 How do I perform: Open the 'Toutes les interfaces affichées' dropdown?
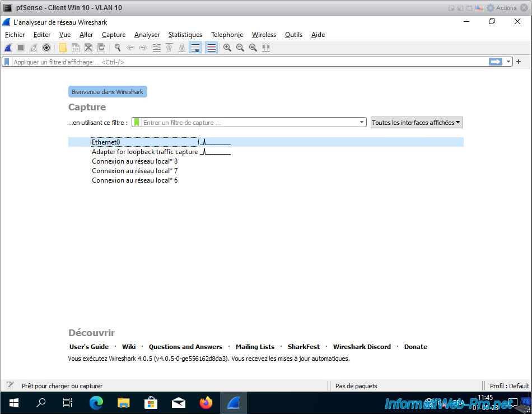pyautogui.click(x=416, y=123)
